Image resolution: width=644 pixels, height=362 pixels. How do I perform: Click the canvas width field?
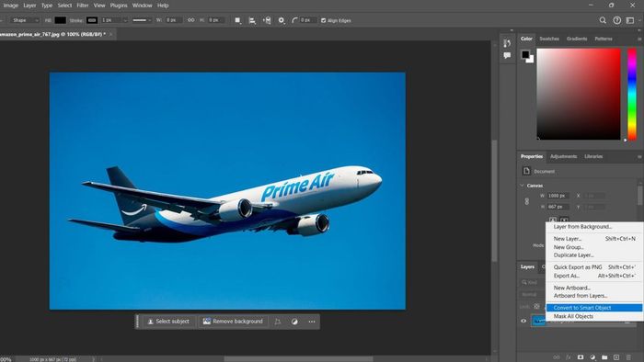point(558,196)
